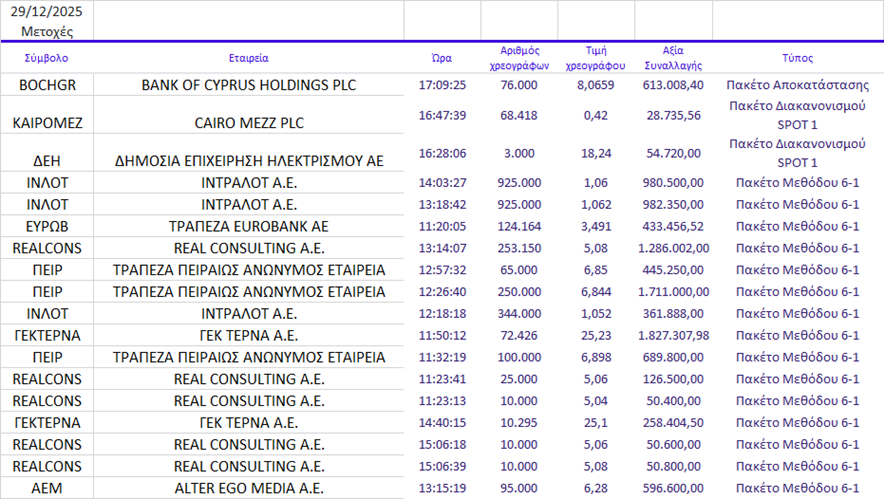884x499 pixels.
Task: Click the quantity cell 10.295
Action: pyautogui.click(x=519, y=423)
